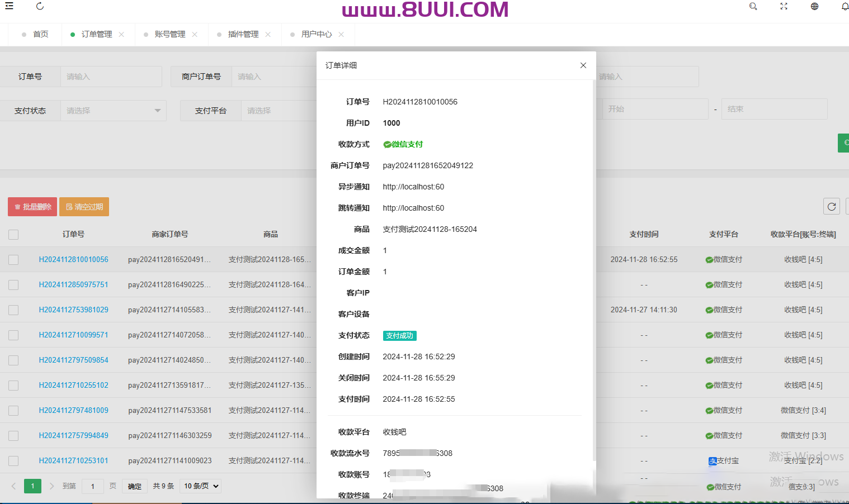Open order link H2024112850975751
This screenshot has width=849, height=504.
pos(73,284)
